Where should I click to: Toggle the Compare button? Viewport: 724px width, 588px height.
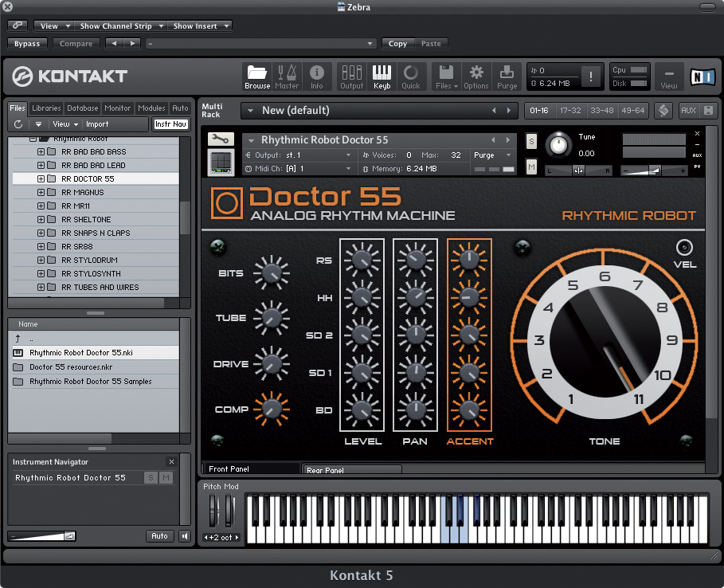[x=76, y=43]
